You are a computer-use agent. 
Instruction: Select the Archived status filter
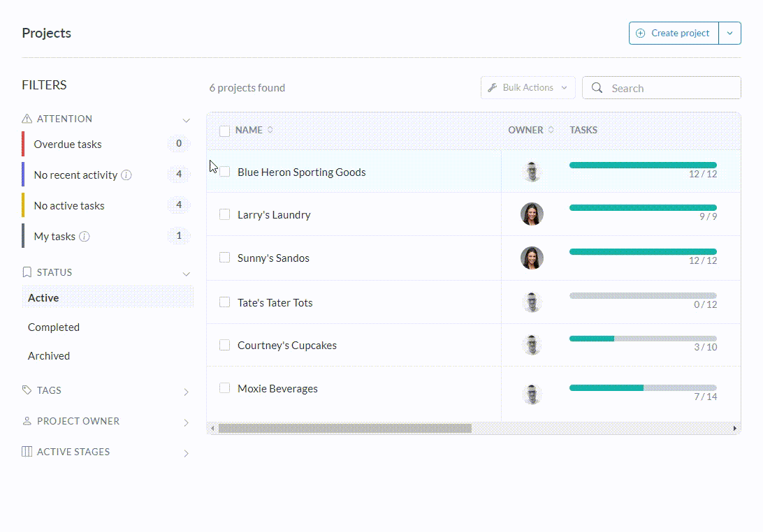[49, 356]
